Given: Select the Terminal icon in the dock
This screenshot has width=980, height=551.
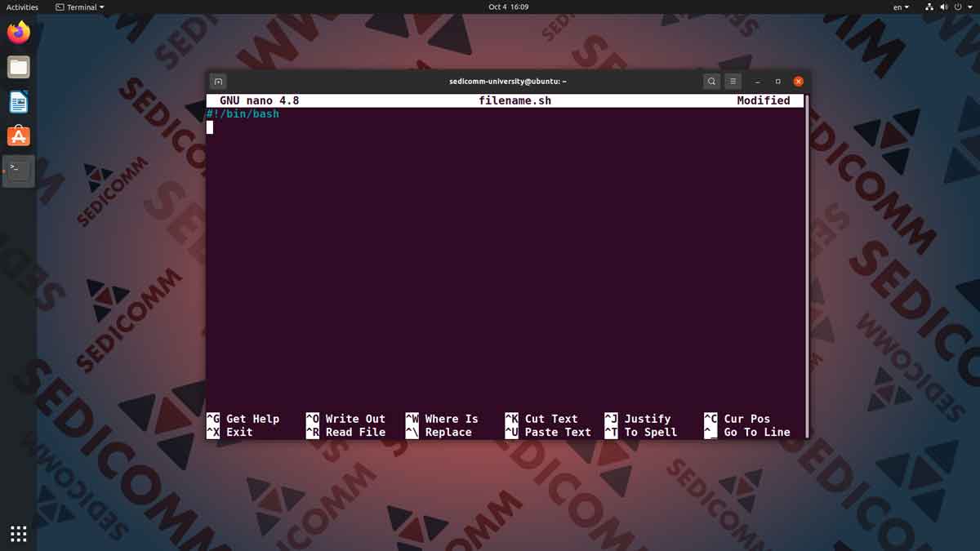Looking at the screenshot, I should 18,170.
